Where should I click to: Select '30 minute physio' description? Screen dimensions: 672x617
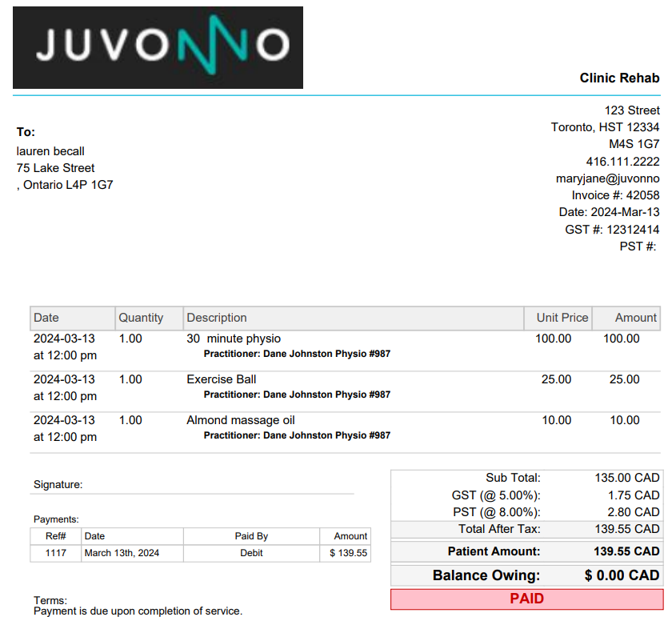(x=234, y=339)
